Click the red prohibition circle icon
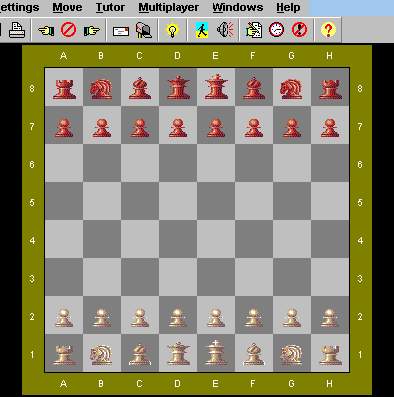Image resolution: width=394 pixels, height=397 pixels. 69,30
